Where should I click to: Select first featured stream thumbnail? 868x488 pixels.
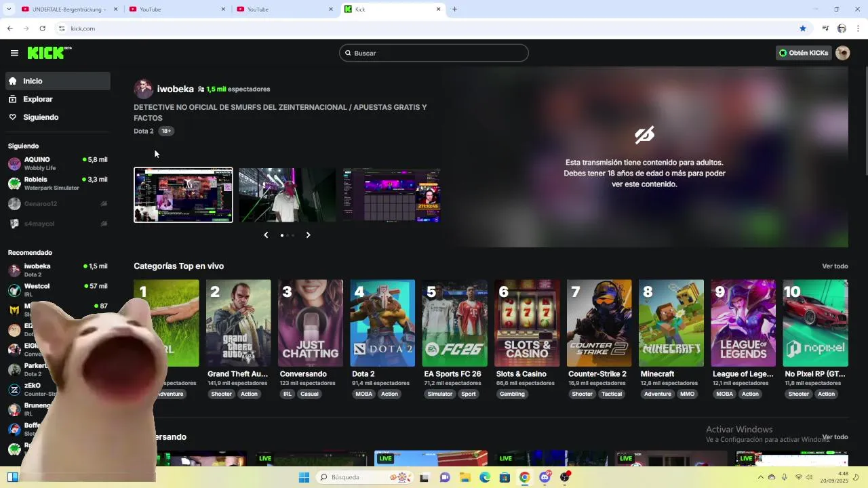(183, 195)
